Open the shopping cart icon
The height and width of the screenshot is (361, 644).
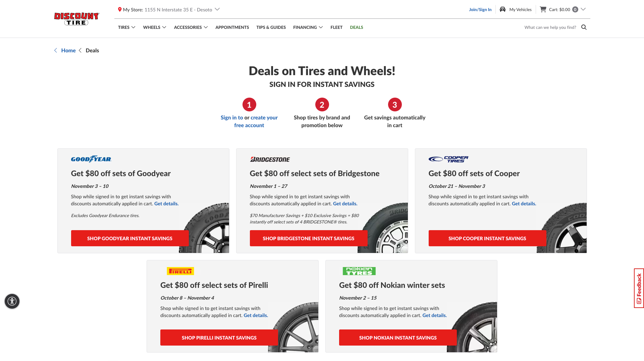[x=543, y=9]
